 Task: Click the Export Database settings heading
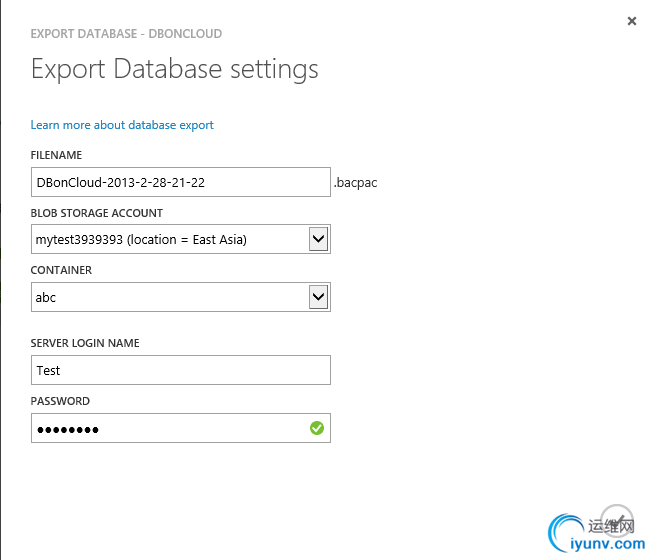(175, 69)
